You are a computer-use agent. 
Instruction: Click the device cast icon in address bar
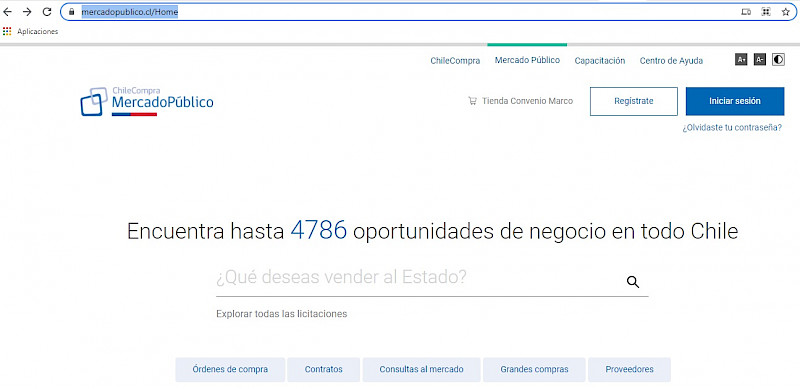(x=746, y=12)
